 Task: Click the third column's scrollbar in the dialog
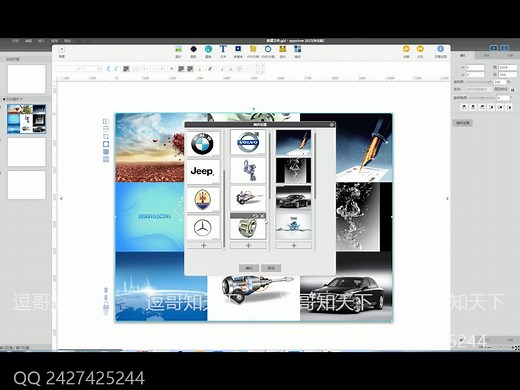tap(315, 166)
